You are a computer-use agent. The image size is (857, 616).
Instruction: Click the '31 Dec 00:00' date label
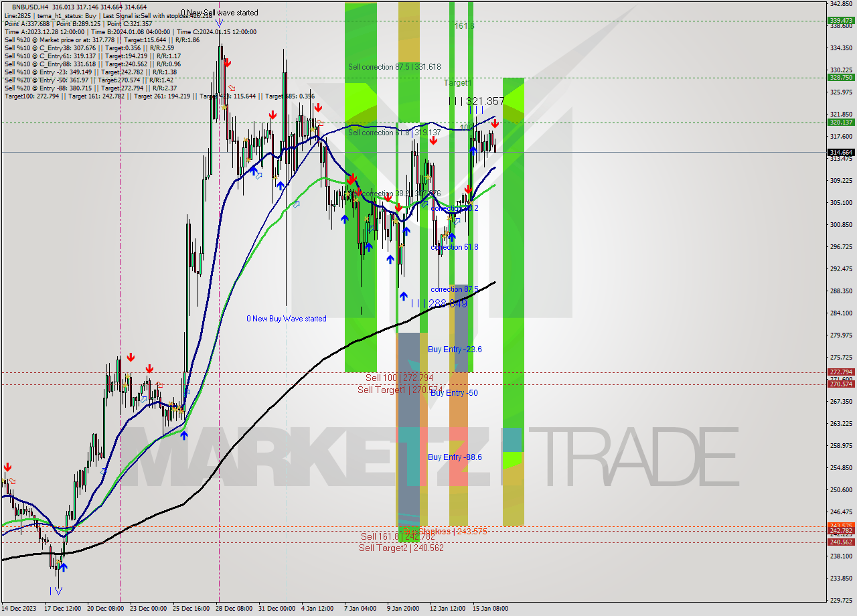[277, 609]
